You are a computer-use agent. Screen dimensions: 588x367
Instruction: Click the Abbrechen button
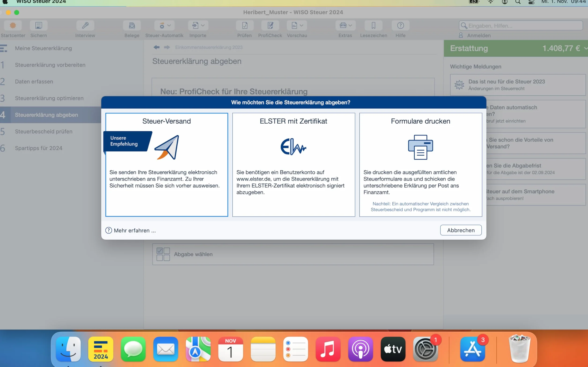461,230
